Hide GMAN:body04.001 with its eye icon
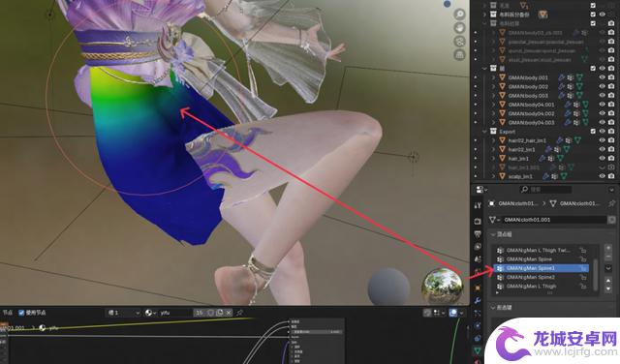620x364 pixels. point(603,105)
